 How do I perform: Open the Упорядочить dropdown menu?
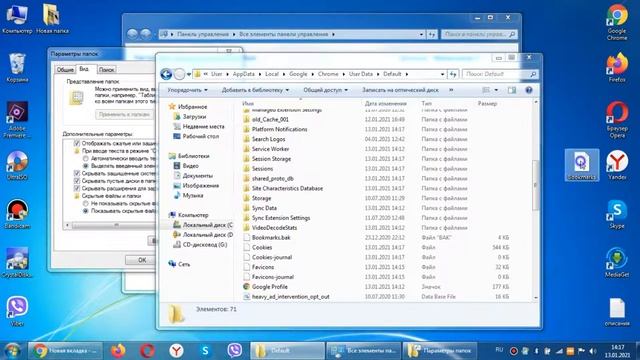tap(187, 90)
